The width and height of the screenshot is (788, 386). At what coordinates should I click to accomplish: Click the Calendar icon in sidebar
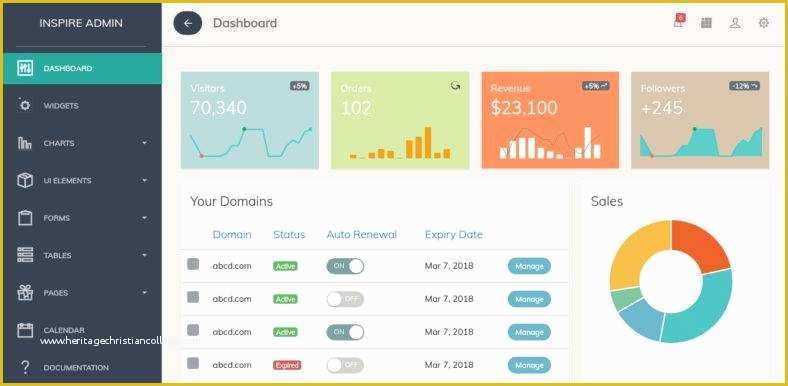pyautogui.click(x=25, y=330)
